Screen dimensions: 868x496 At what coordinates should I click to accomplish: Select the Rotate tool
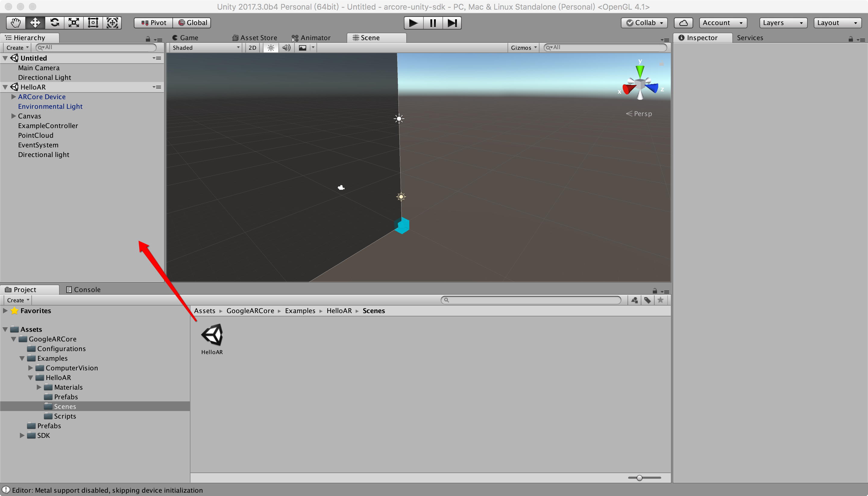(x=54, y=23)
